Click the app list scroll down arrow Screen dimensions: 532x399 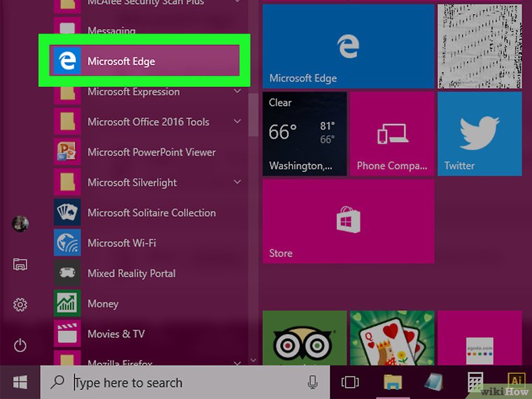click(x=253, y=360)
